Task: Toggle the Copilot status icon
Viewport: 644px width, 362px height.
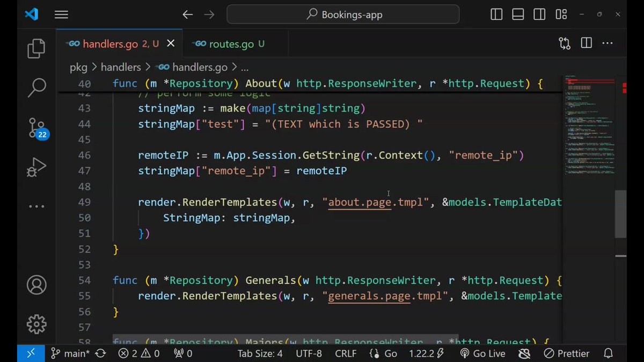Action: 524,353
